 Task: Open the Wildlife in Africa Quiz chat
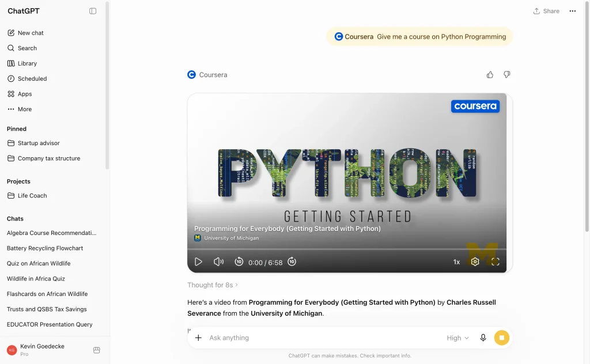tap(36, 279)
